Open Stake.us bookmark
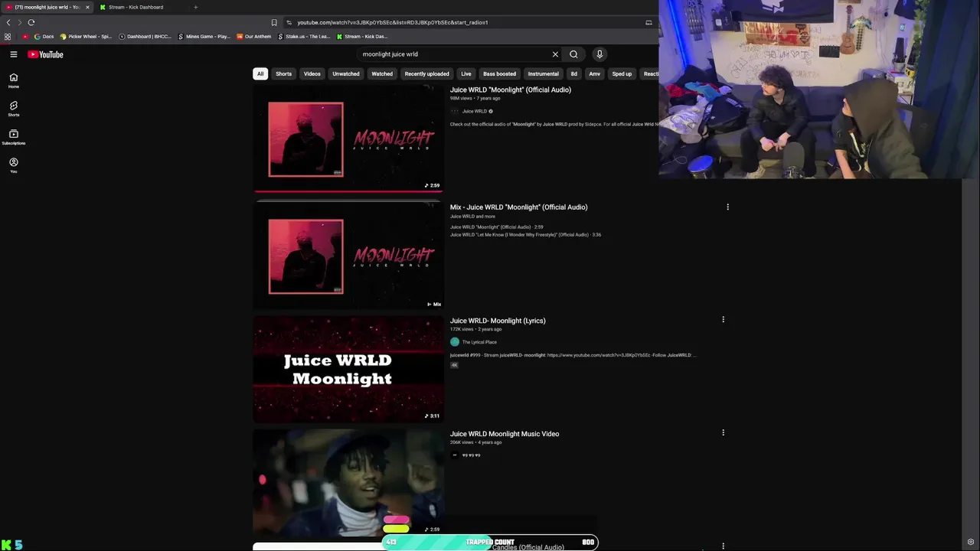Screen dimensions: 980x551 [305, 37]
